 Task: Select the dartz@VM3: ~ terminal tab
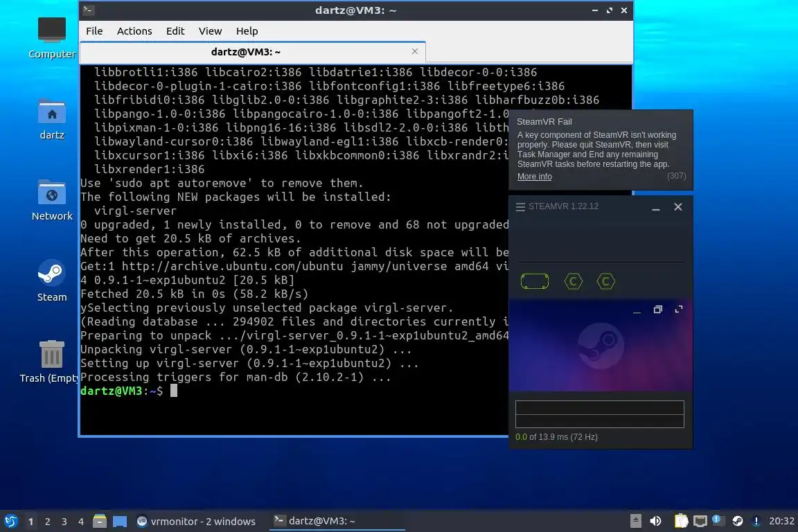point(252,52)
